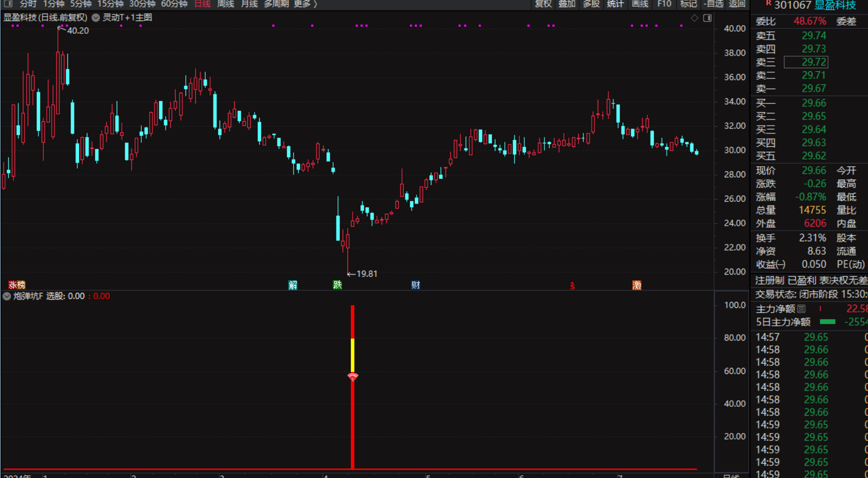868x478 pixels.
Task: Click the panel layout icon at top-left
Action: [8, 4]
